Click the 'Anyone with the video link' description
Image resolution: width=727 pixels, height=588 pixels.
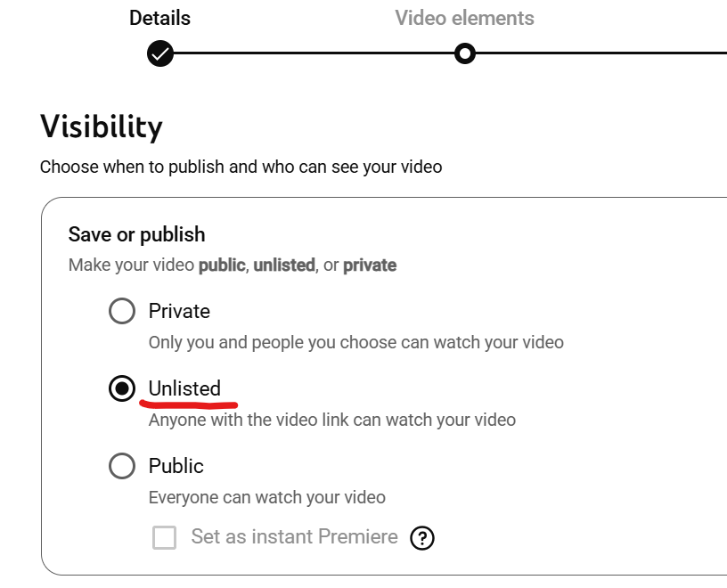pyautogui.click(x=331, y=419)
